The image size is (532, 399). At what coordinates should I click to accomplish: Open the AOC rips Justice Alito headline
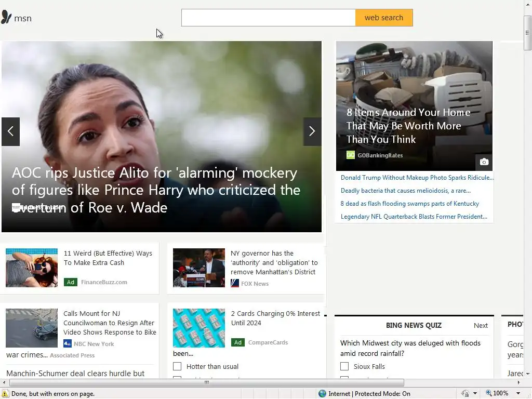(x=156, y=190)
